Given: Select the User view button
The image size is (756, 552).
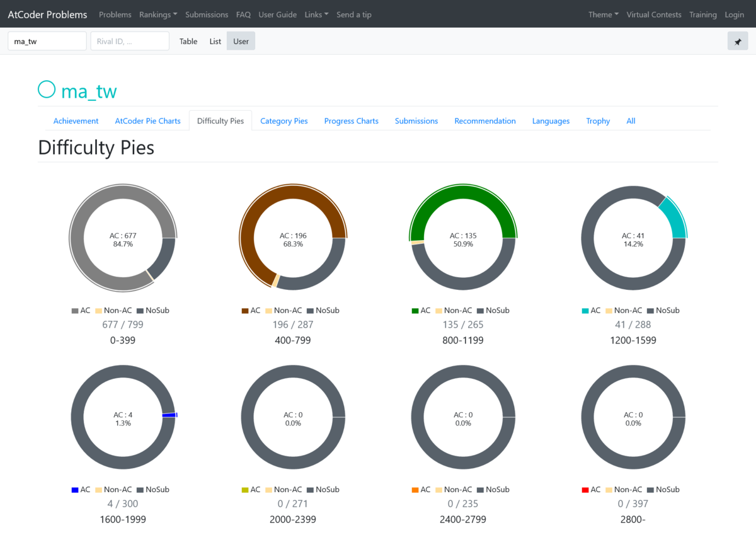Looking at the screenshot, I should [241, 42].
